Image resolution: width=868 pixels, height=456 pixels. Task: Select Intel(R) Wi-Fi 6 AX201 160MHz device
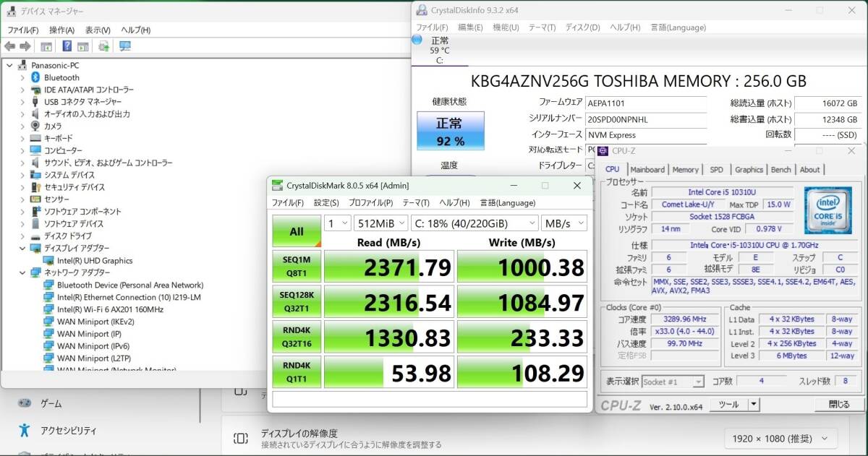pyautogui.click(x=110, y=309)
